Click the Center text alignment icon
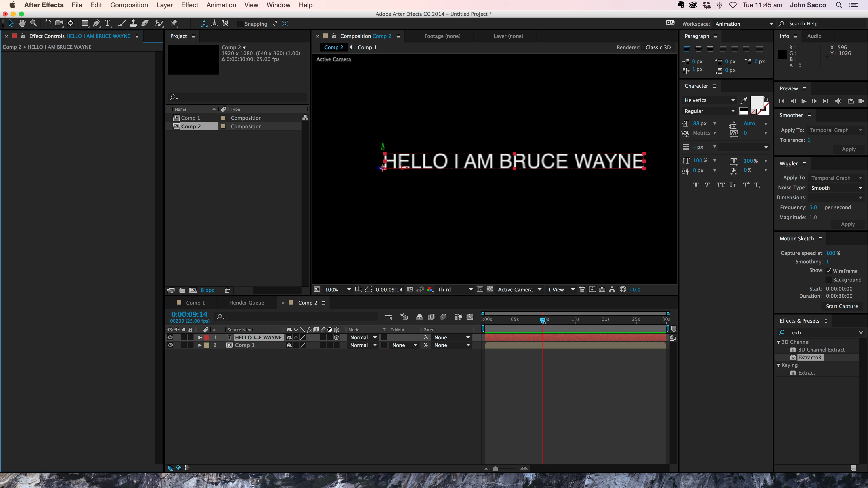 [x=698, y=49]
